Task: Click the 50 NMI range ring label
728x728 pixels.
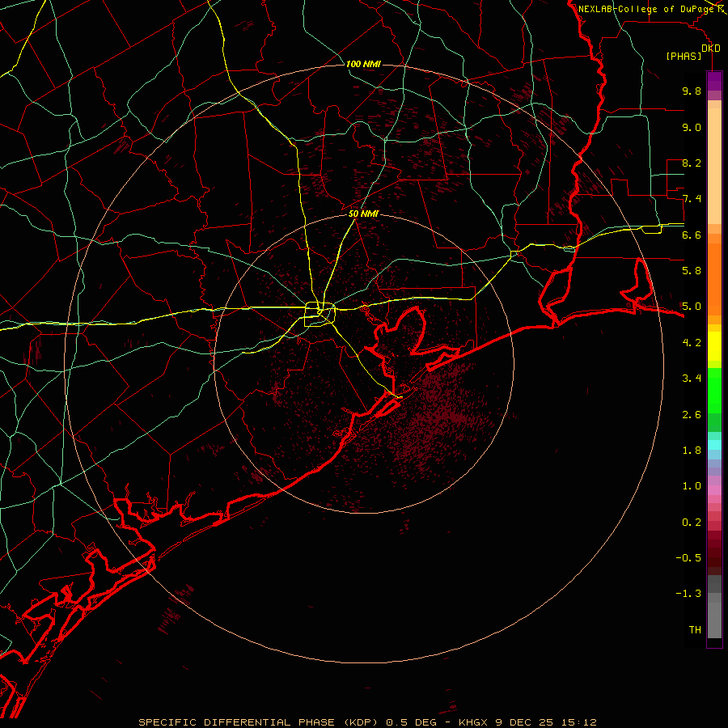Action: (363, 214)
